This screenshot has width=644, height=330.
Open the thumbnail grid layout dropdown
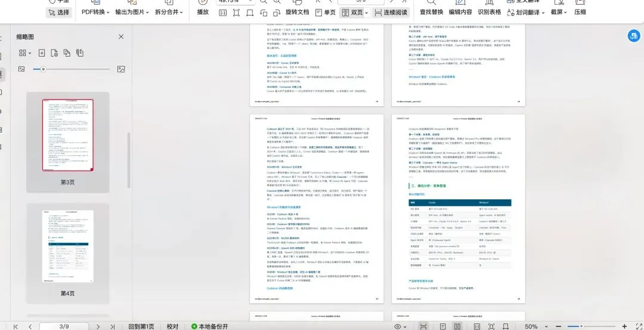24,53
